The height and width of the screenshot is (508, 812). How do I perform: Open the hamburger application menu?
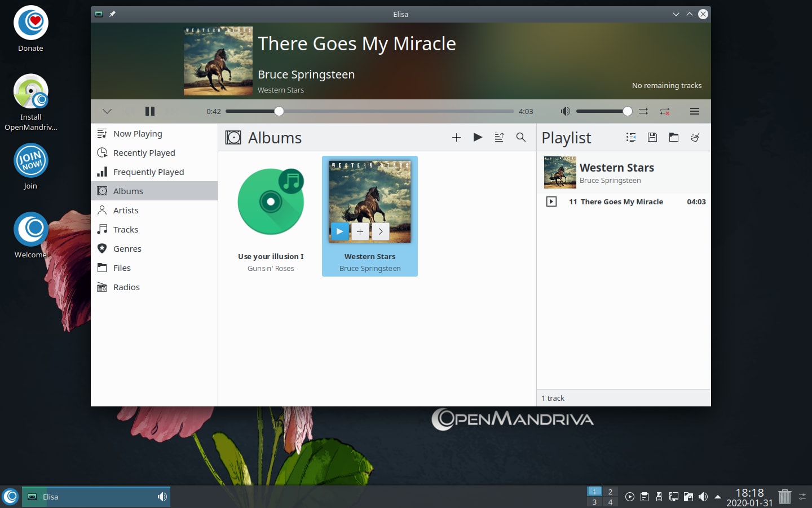[695, 111]
